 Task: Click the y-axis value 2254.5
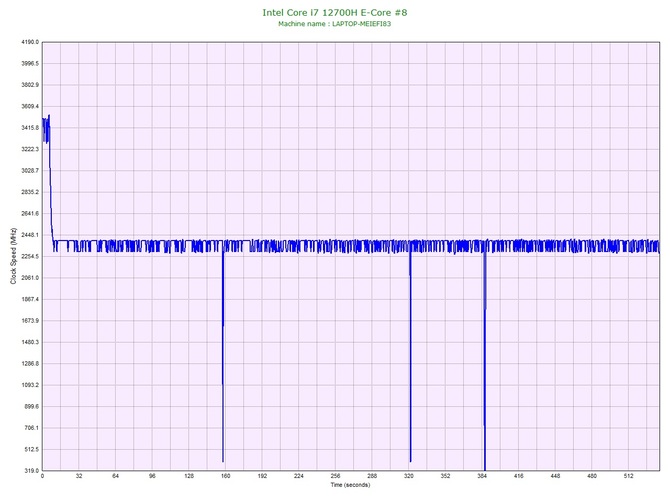(30, 256)
